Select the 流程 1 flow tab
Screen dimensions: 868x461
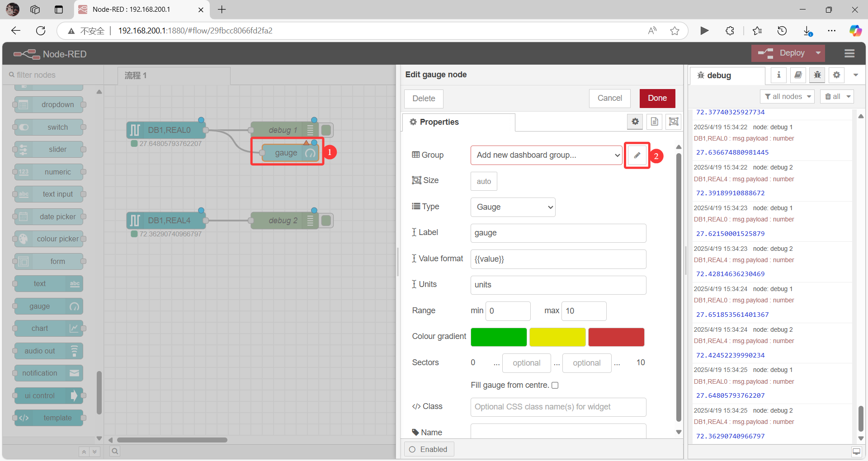click(135, 75)
